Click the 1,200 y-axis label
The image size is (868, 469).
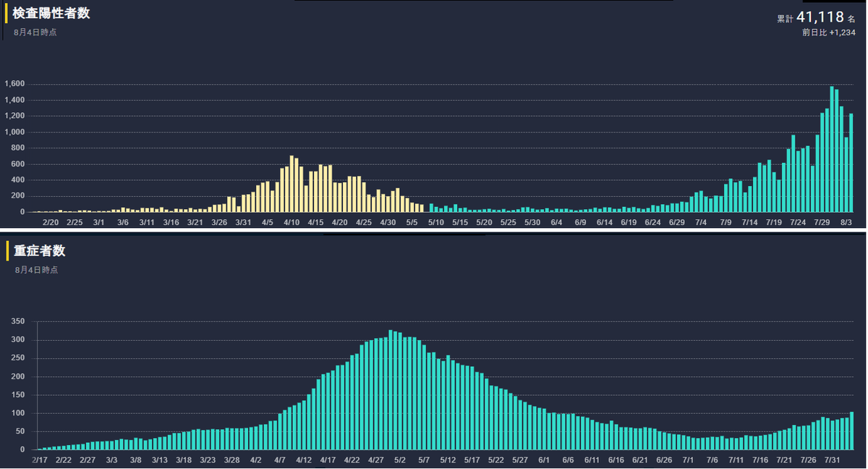pos(14,116)
